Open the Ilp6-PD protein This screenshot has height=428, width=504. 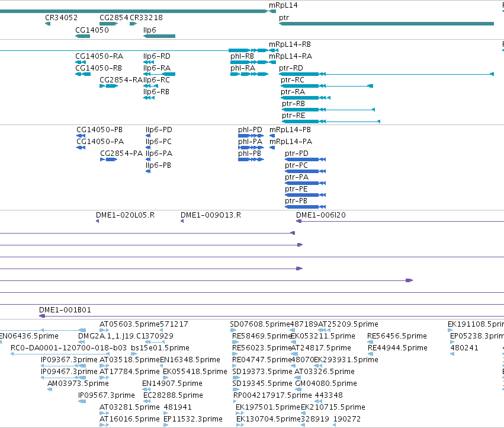148,136
